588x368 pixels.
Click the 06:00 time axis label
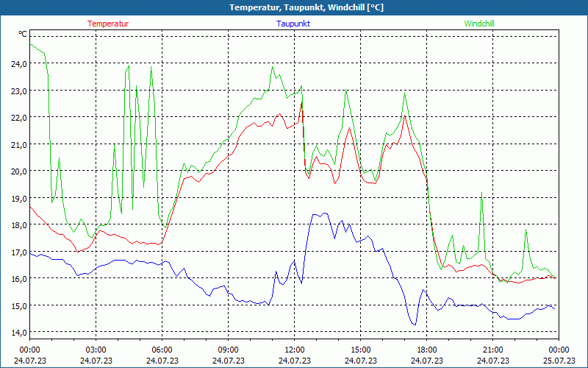click(162, 350)
